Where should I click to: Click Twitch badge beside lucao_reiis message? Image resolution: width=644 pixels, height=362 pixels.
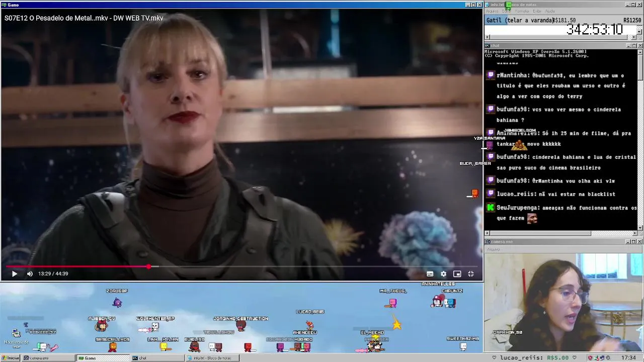pos(491,194)
